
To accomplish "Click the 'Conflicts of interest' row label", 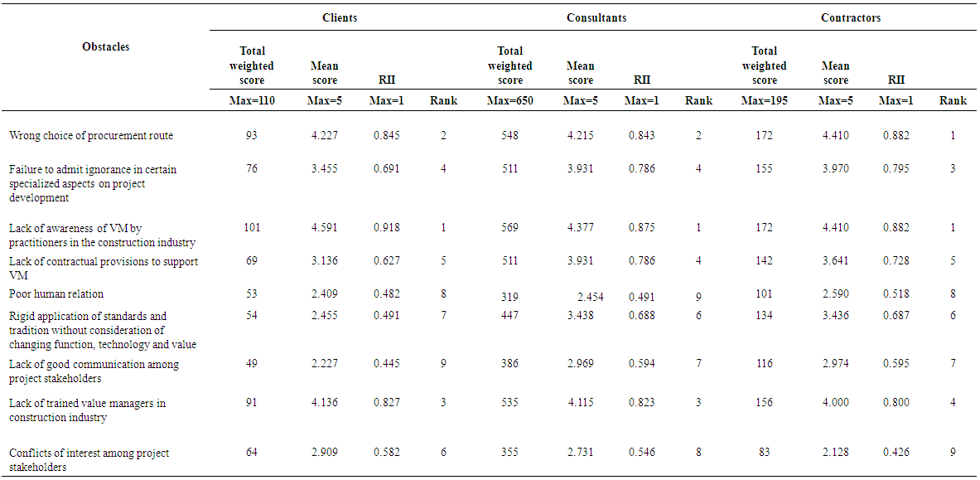I will (x=89, y=459).
